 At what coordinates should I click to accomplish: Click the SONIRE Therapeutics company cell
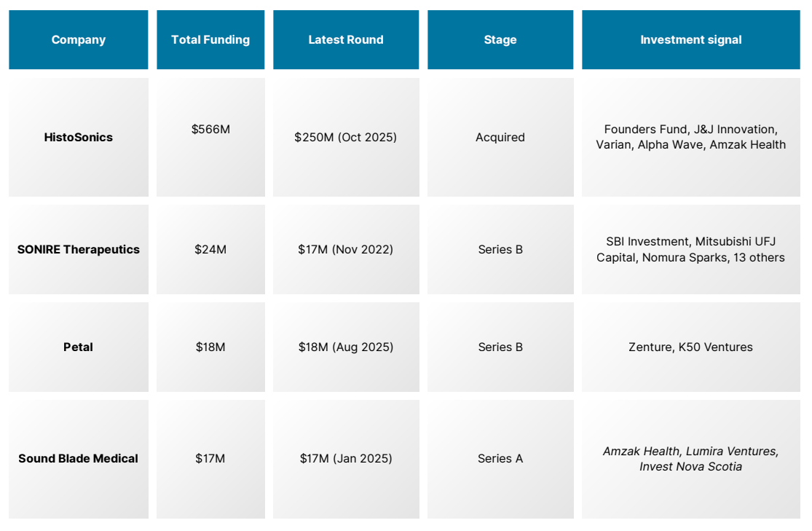[78, 249]
